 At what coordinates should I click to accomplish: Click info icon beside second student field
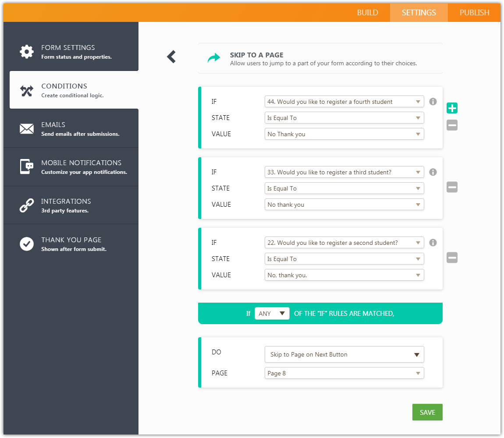[x=433, y=243]
